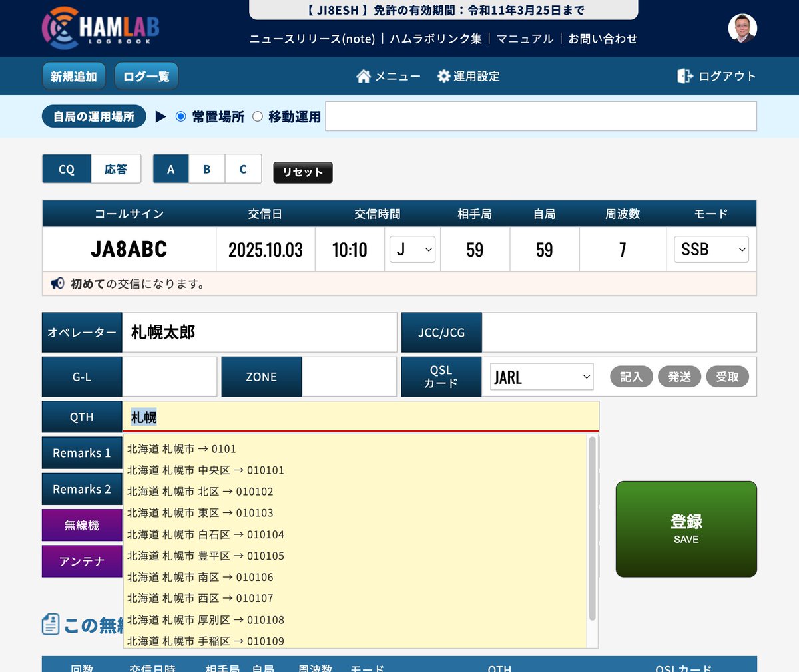Open the JARL QSL card dropdown

click(x=542, y=377)
